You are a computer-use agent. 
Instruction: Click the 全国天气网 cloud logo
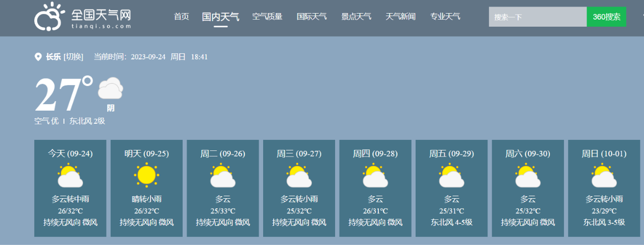click(50, 17)
